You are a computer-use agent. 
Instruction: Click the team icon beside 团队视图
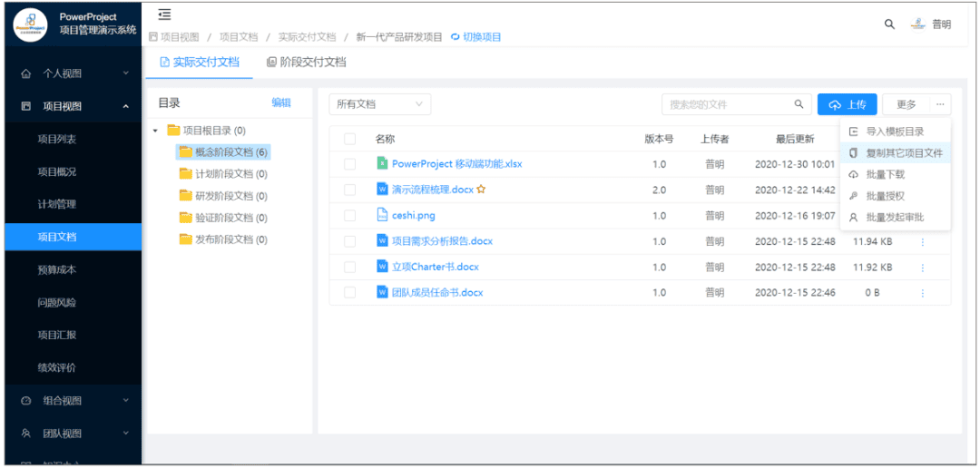pyautogui.click(x=25, y=433)
